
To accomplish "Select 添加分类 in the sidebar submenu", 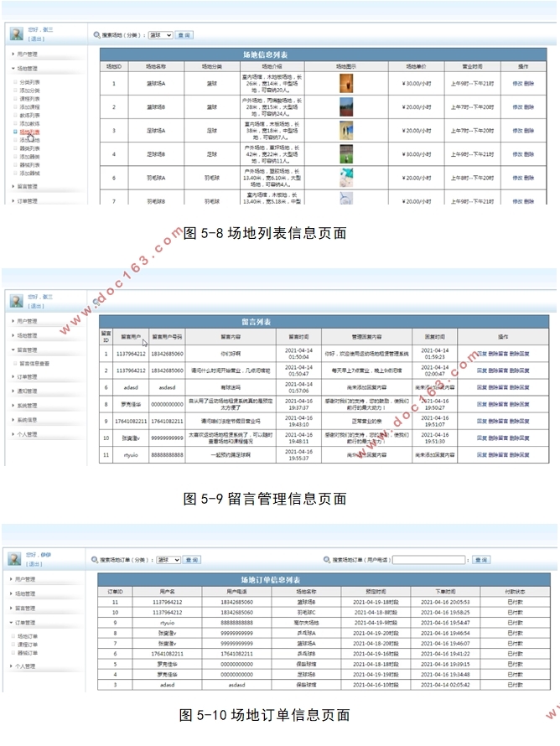I will [x=29, y=91].
